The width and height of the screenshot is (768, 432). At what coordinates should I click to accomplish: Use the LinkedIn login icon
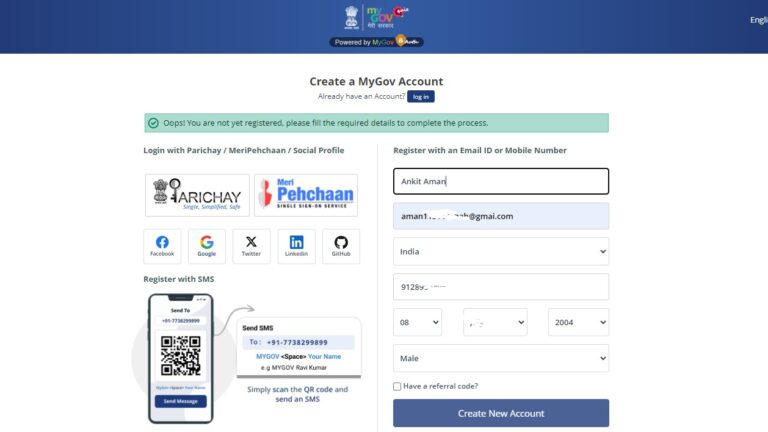(x=296, y=246)
